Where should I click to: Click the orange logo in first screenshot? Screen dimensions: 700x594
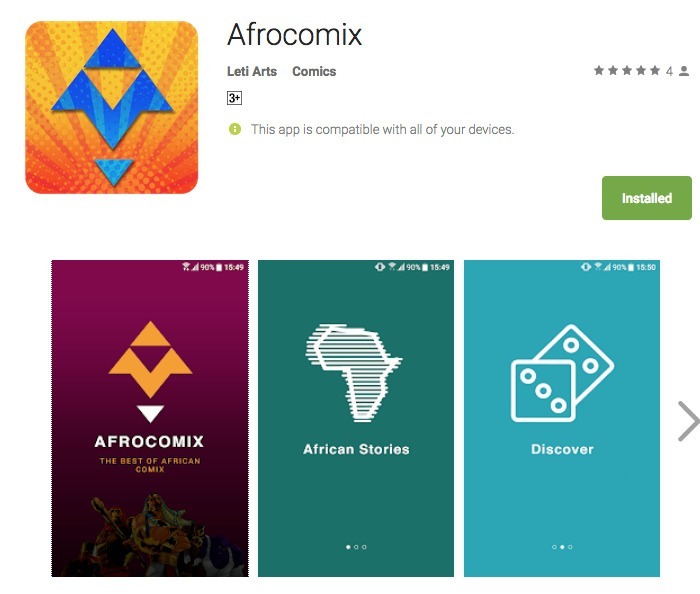[x=150, y=372]
